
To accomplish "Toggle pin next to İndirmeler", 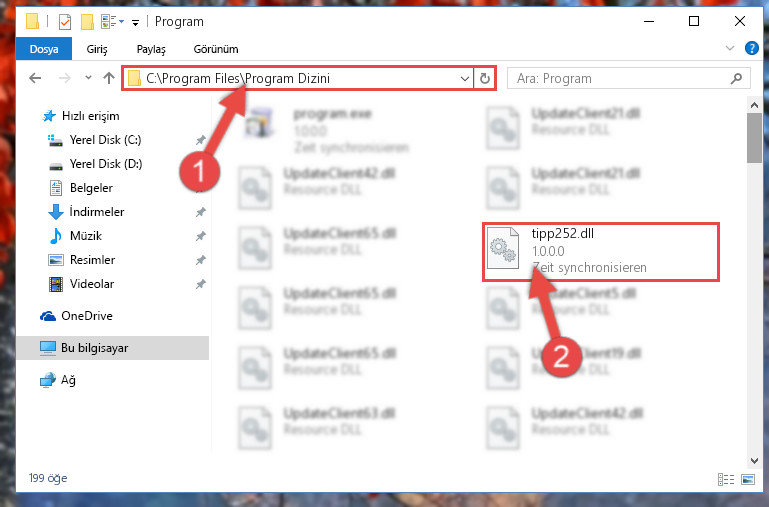I will click(x=201, y=212).
